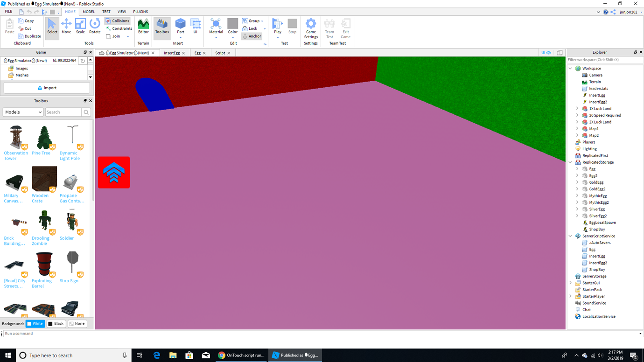Select the Scale tool
Image resolution: width=644 pixels, height=362 pixels.
click(80, 27)
